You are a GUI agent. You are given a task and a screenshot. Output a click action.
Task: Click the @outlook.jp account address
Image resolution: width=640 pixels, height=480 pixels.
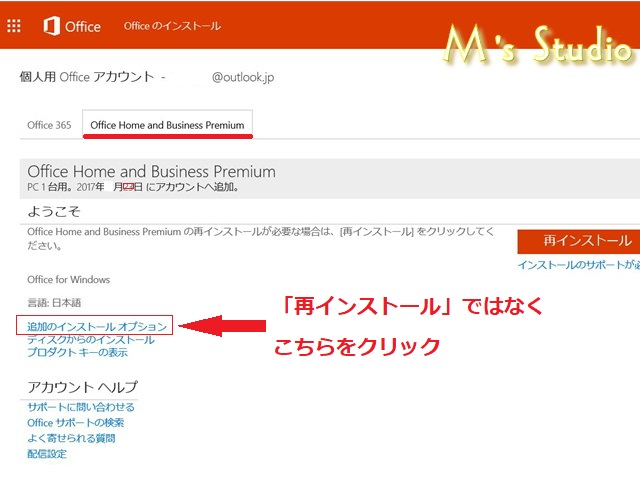tap(243, 77)
